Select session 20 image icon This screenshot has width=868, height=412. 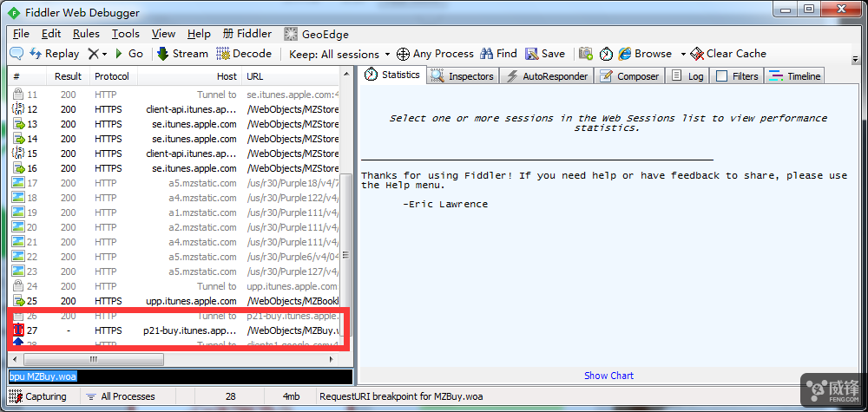[18, 227]
